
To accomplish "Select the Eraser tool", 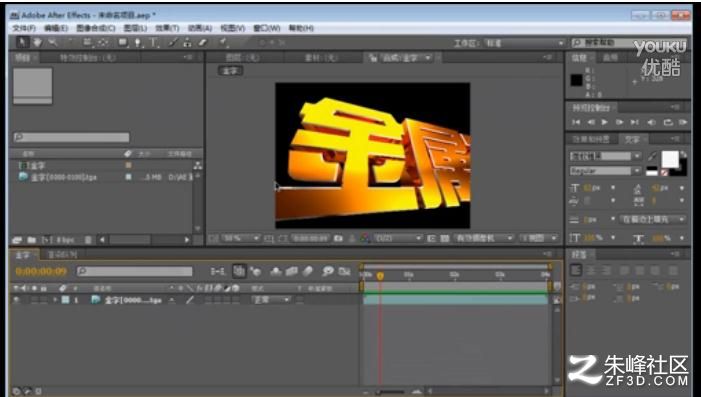I will (203, 43).
